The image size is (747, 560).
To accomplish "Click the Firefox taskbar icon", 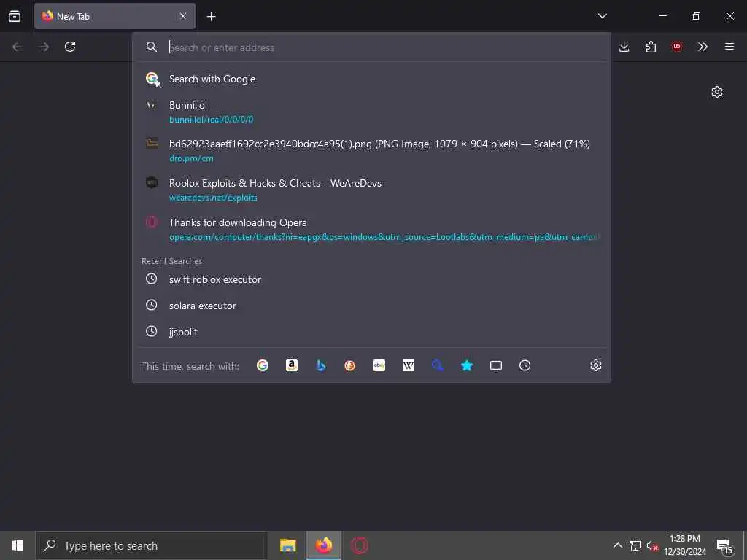I will (323, 545).
